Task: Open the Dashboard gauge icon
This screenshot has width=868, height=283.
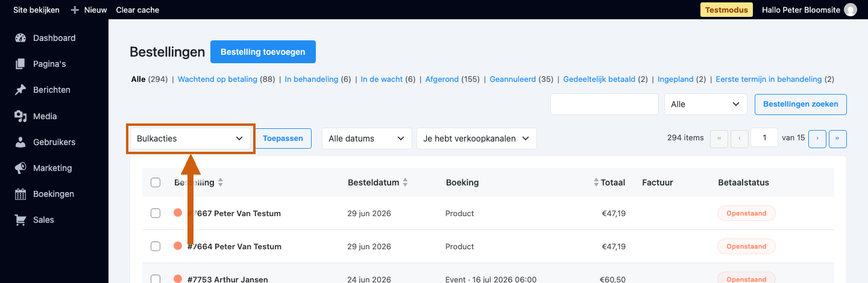Action: pyautogui.click(x=20, y=38)
